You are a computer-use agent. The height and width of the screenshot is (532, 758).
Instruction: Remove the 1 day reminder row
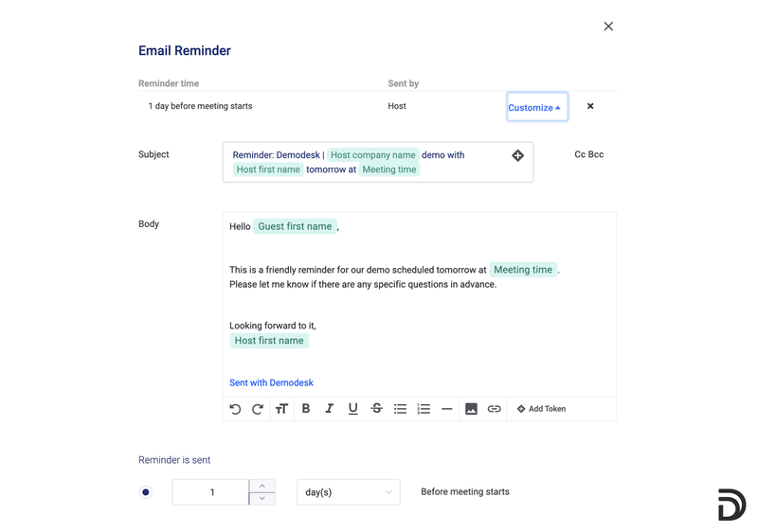click(x=589, y=106)
